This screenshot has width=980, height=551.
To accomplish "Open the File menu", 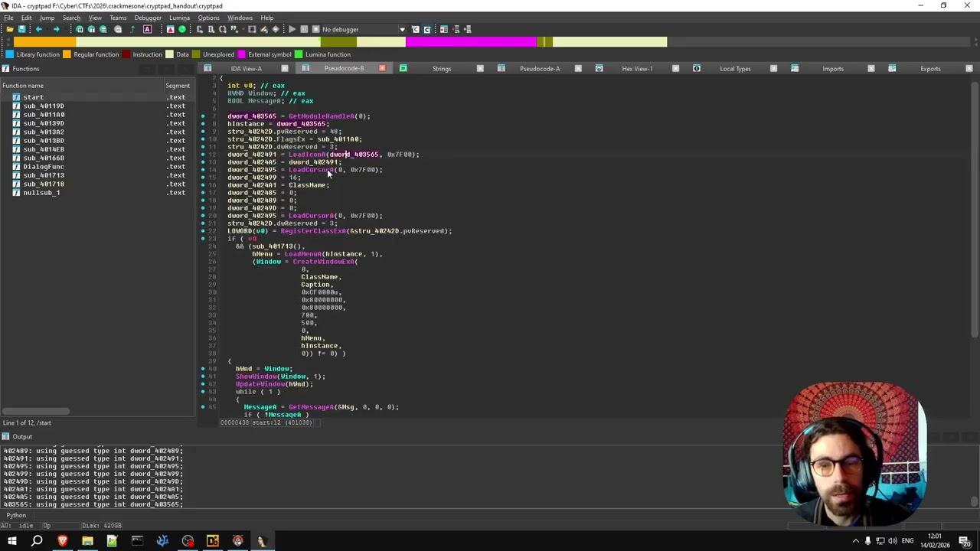I will point(8,18).
